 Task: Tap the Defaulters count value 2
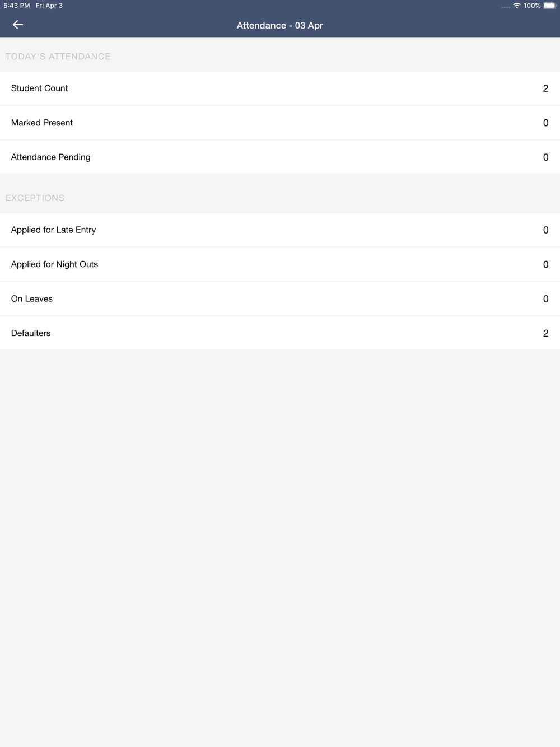coord(545,333)
